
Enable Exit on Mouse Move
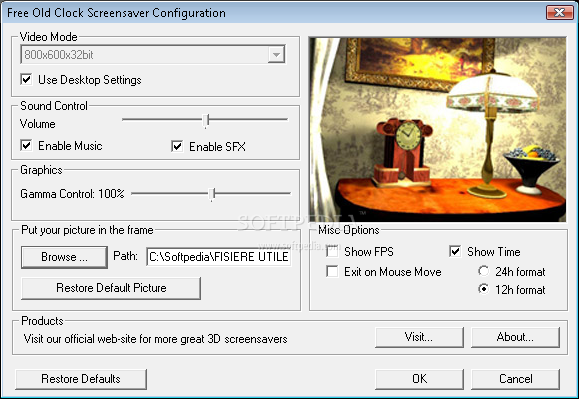click(x=332, y=272)
